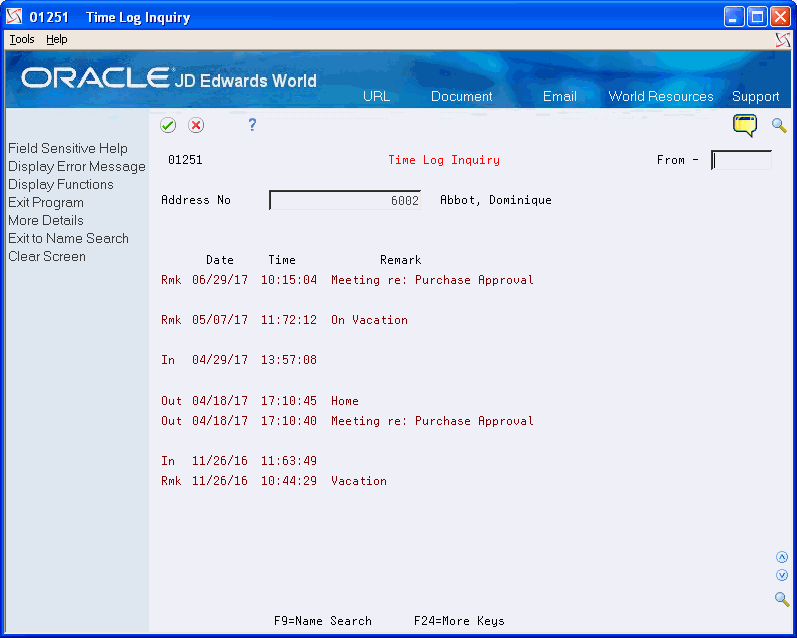
Task: Open the Tools menu
Action: pos(22,39)
